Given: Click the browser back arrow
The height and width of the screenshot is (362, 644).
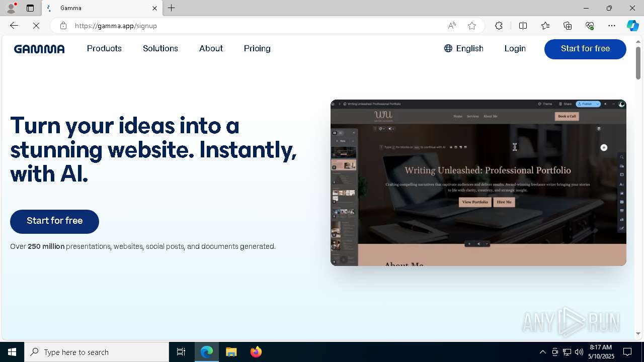Looking at the screenshot, I should [14, 26].
